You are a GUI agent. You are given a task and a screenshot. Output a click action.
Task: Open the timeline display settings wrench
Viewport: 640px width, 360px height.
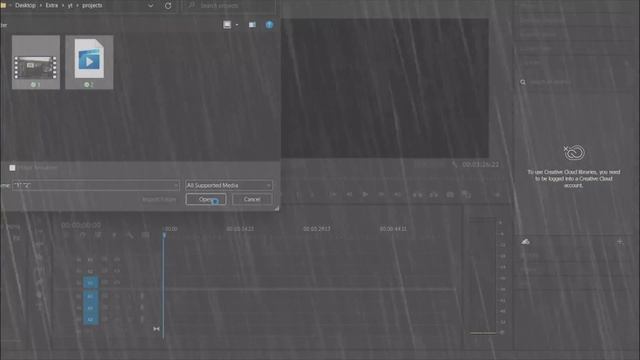(x=130, y=235)
